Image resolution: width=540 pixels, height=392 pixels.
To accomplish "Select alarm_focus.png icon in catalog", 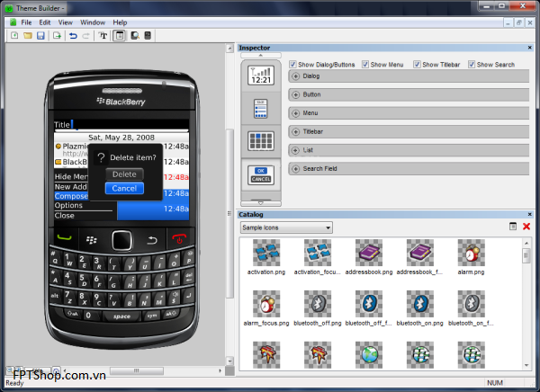I will 266,304.
